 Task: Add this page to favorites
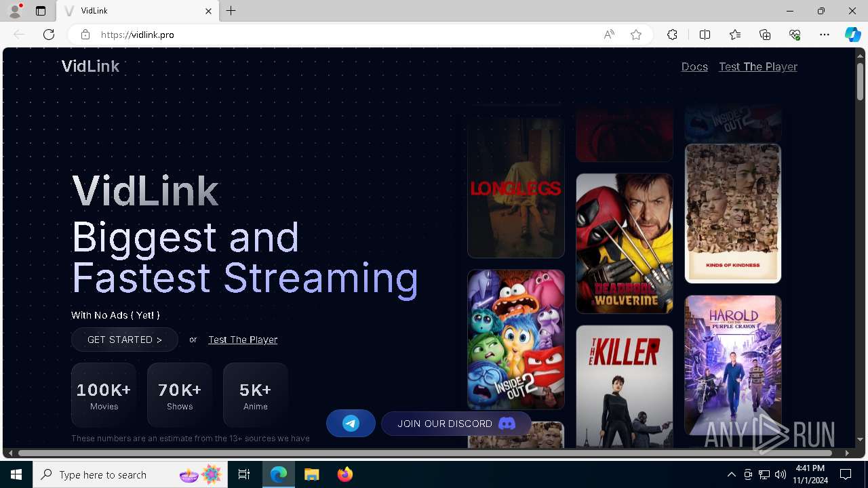[636, 35]
